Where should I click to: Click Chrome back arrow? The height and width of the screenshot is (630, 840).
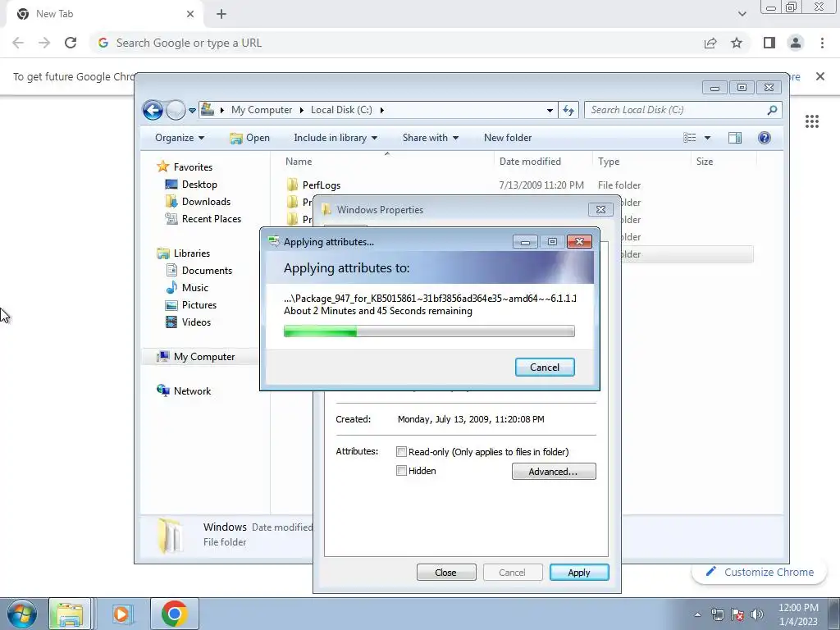click(18, 43)
